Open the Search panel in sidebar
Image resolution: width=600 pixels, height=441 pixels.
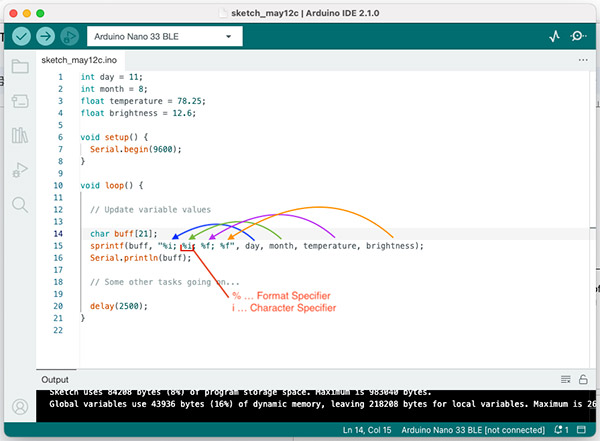19,204
